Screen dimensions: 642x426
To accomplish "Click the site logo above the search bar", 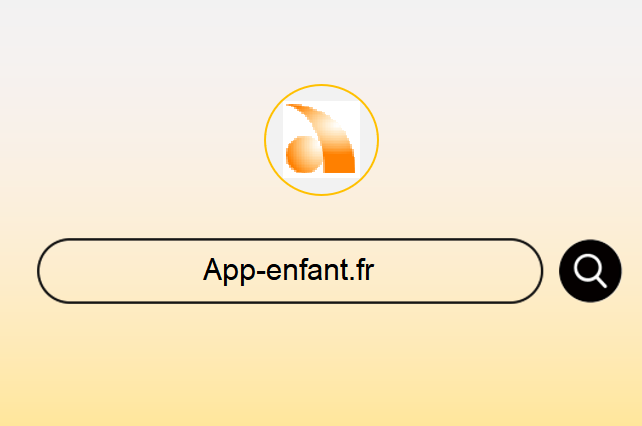I will tap(321, 140).
